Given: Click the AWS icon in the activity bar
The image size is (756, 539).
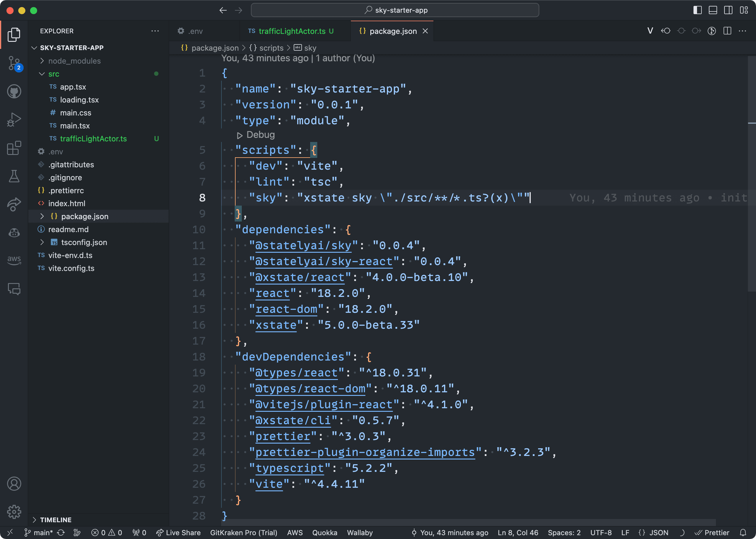Looking at the screenshot, I should point(14,260).
